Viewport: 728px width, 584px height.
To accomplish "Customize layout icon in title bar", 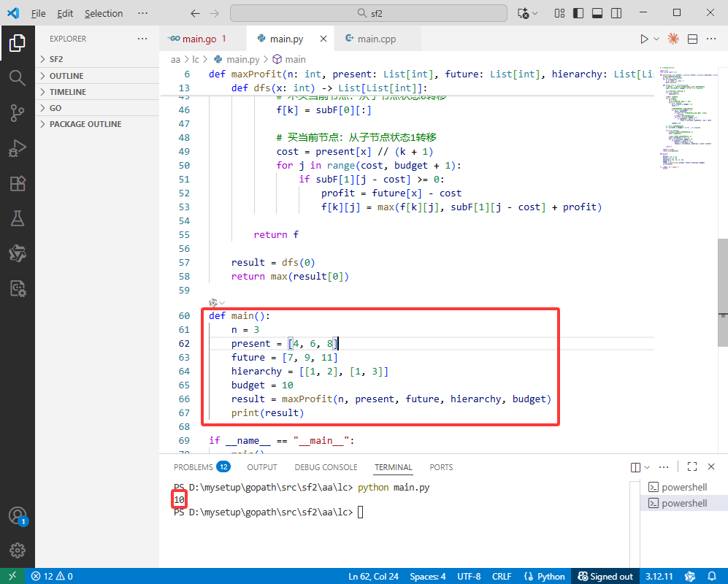I will 559,13.
